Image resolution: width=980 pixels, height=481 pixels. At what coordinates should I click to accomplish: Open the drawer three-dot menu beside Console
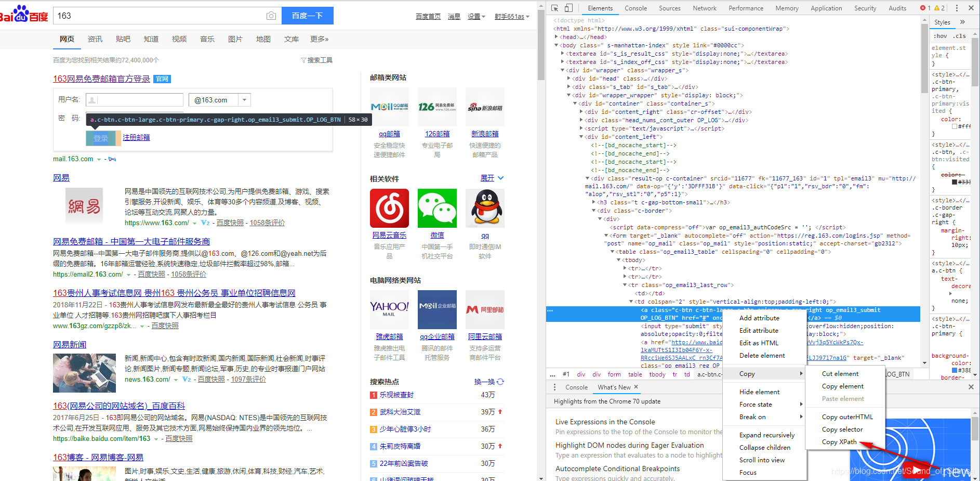[x=554, y=387]
